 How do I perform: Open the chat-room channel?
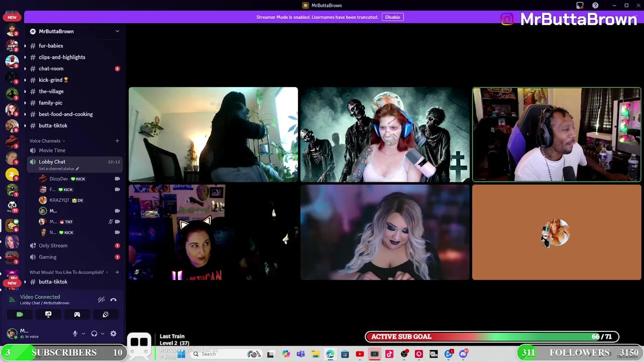[75, 68]
